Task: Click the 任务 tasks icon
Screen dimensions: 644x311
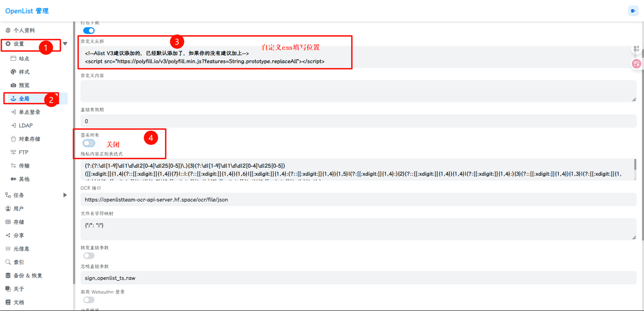Action: [8, 195]
